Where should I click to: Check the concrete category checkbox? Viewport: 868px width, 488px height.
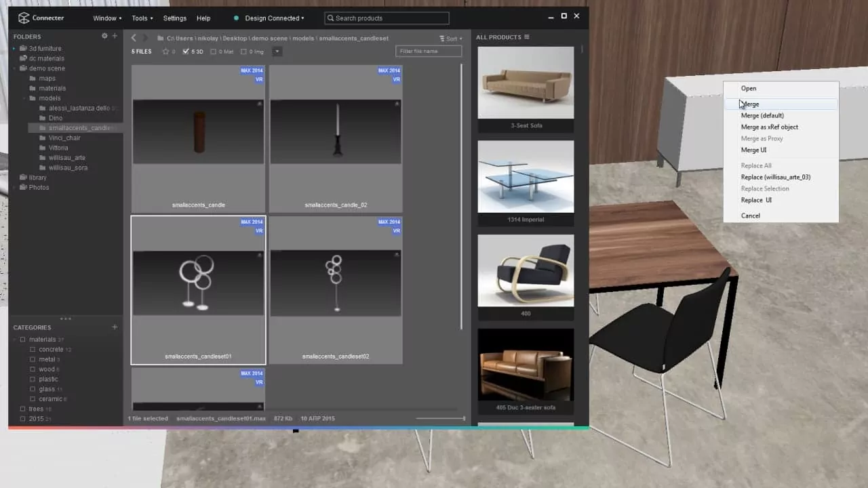(x=33, y=350)
